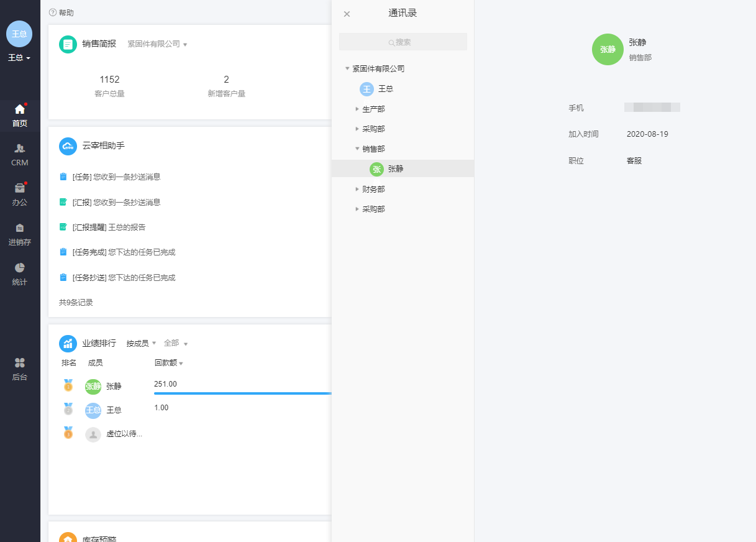Close the 通讯录 panel
Viewport: 756px width, 542px height.
pyautogui.click(x=347, y=14)
